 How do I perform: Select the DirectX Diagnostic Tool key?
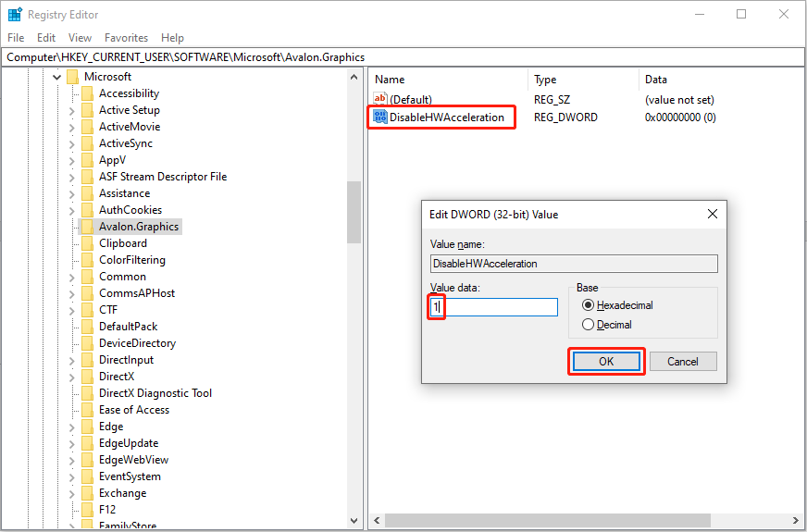(x=155, y=393)
